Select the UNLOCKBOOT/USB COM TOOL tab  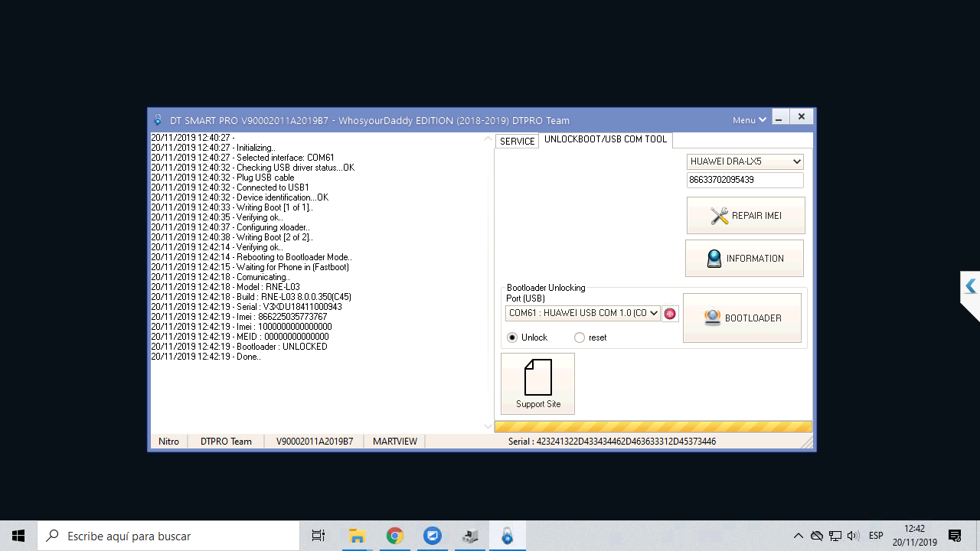point(606,140)
